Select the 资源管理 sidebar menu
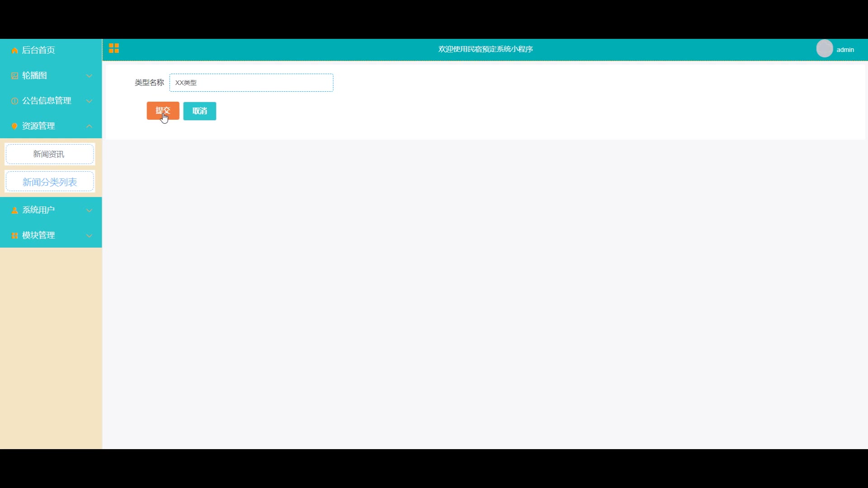 (51, 126)
